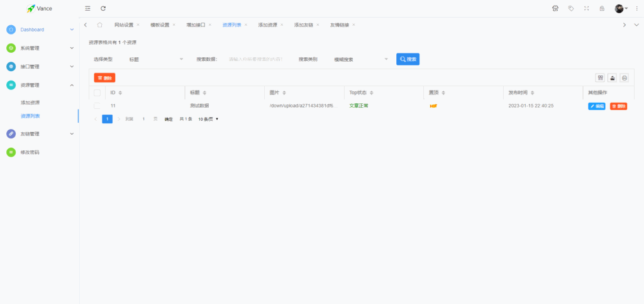Click the 修改密码 sidebar icon

pyautogui.click(x=11, y=152)
